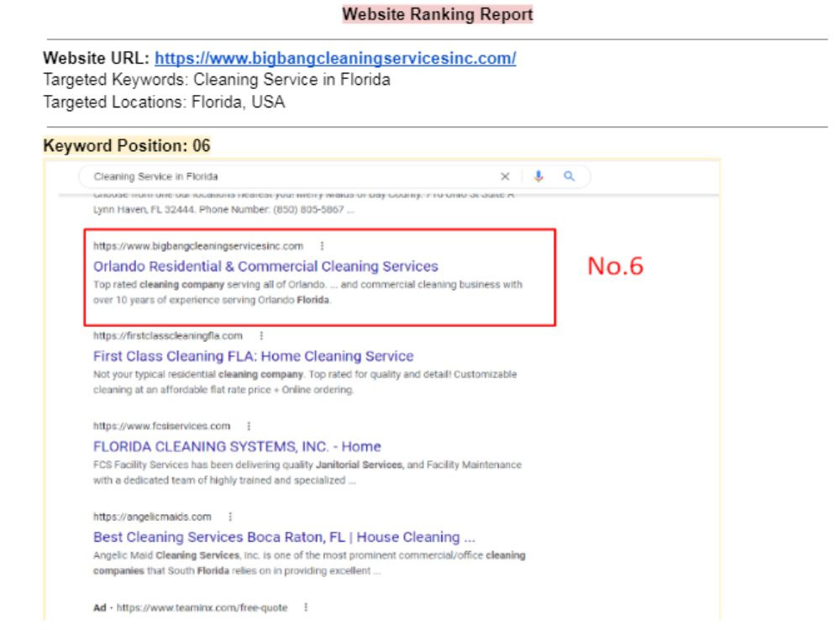Open 'First Class Cleaning FLA: Home Cleaning Service'

pyautogui.click(x=254, y=356)
